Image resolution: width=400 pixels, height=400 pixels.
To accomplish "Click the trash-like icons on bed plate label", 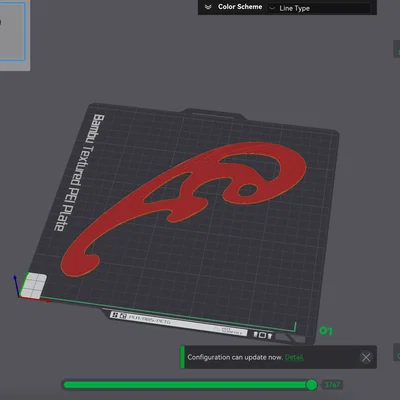I will pyautogui.click(x=263, y=334).
